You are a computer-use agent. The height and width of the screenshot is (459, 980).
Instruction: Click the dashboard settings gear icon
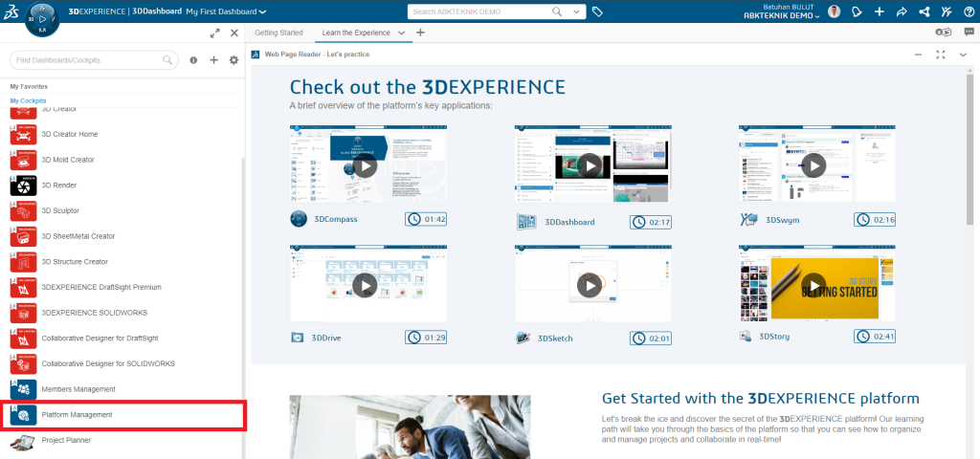pos(233,60)
